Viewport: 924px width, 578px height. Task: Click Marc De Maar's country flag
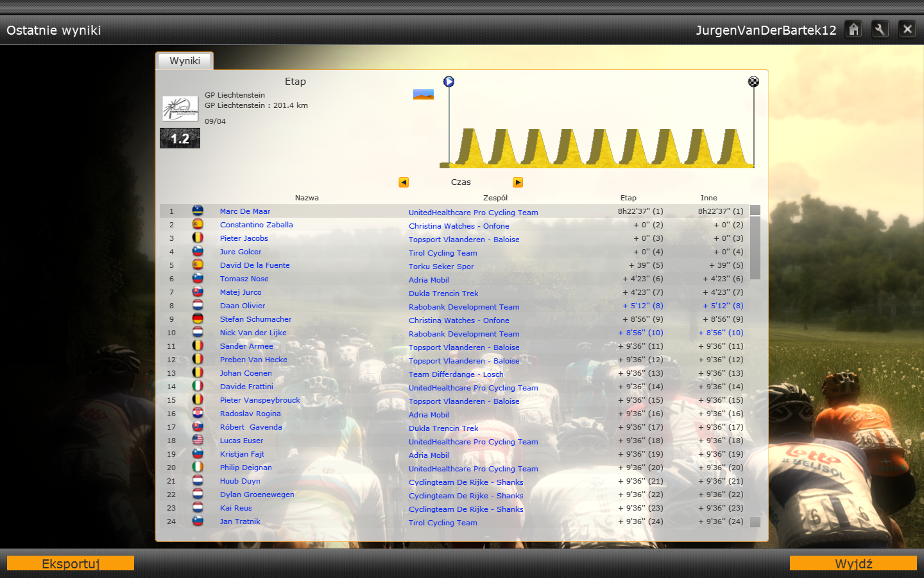(x=198, y=211)
